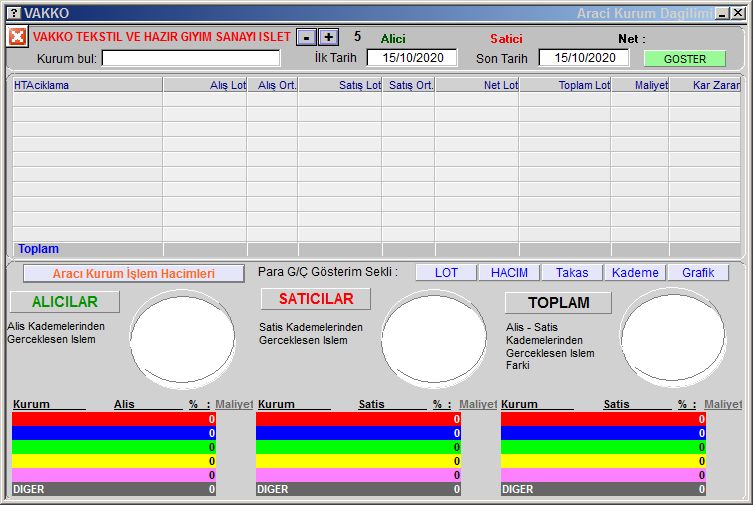The height and width of the screenshot is (505, 753).
Task: Click the sellers pie chart circle
Action: pos(434,338)
